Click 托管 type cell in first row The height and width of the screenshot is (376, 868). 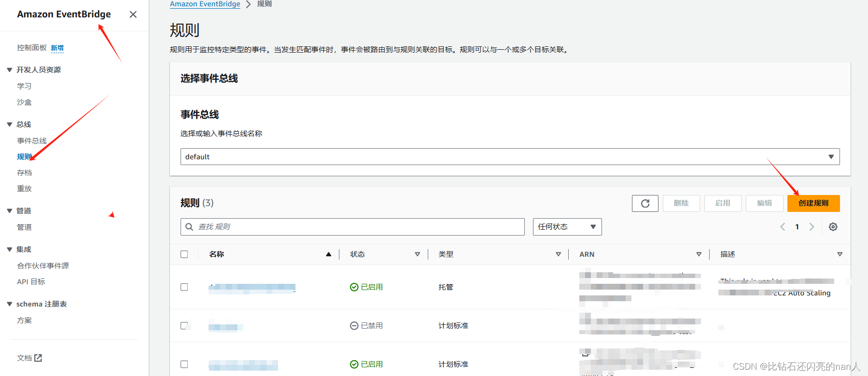[446, 287]
